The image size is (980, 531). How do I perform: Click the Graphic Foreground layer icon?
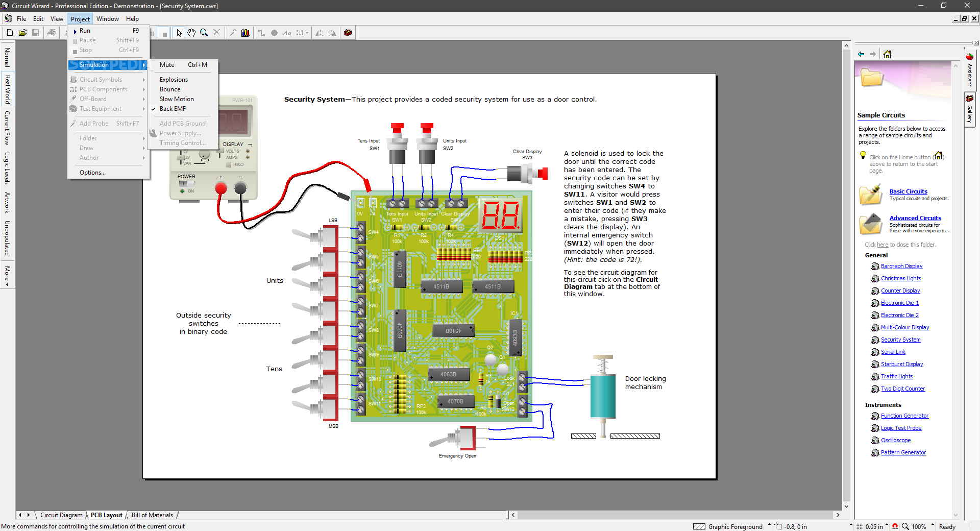pos(699,526)
